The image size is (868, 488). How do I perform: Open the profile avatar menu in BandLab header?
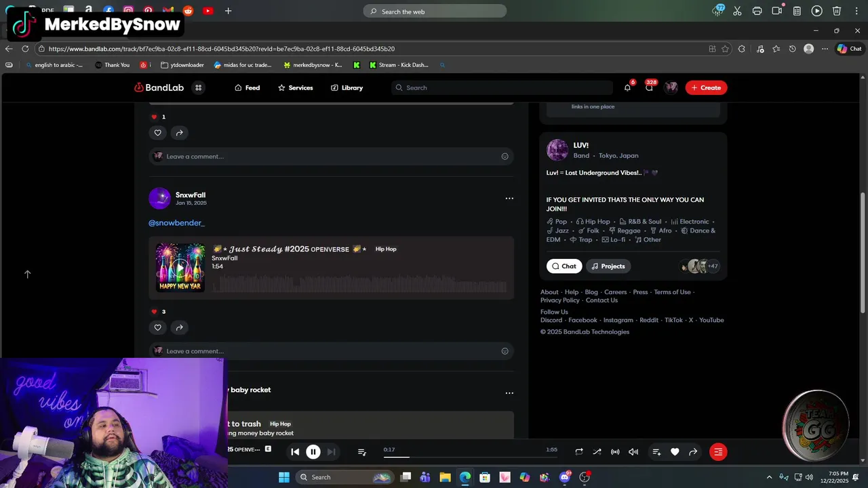[x=671, y=87]
